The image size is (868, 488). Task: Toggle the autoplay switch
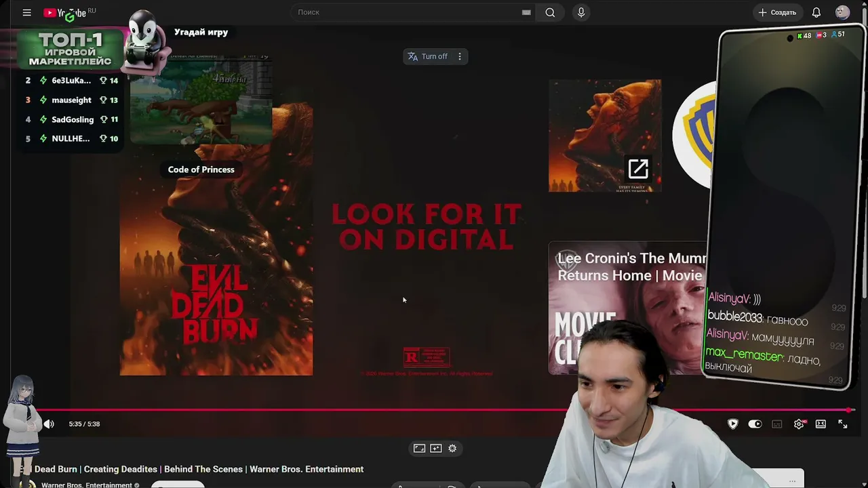(x=755, y=424)
